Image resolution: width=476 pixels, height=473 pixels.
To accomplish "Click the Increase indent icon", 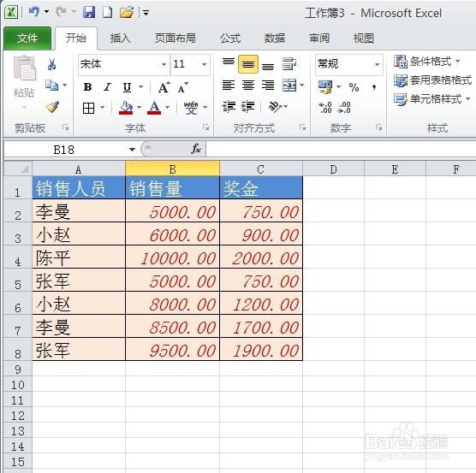I will click(248, 106).
